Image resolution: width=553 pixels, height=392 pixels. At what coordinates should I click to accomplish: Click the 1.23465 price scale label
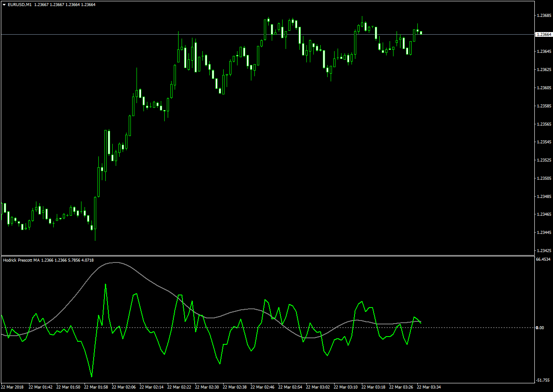tap(543, 214)
